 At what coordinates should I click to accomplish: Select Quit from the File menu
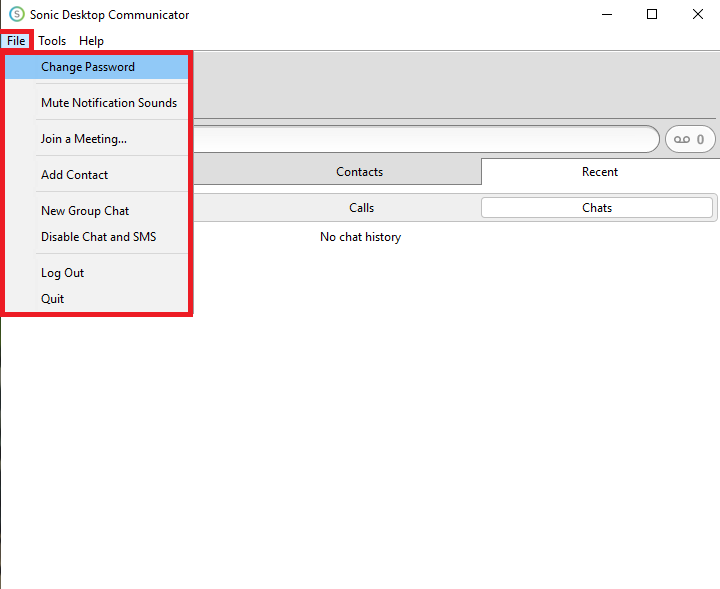[x=96, y=299]
